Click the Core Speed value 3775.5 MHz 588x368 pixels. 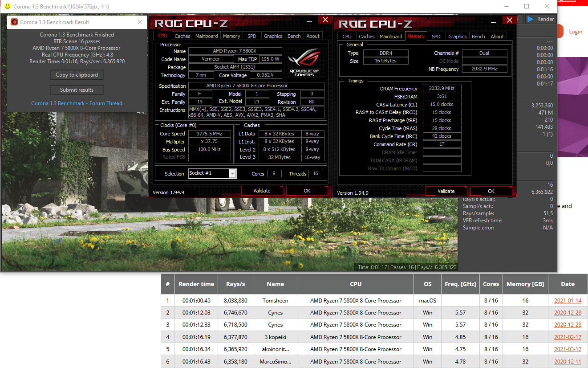click(x=210, y=134)
